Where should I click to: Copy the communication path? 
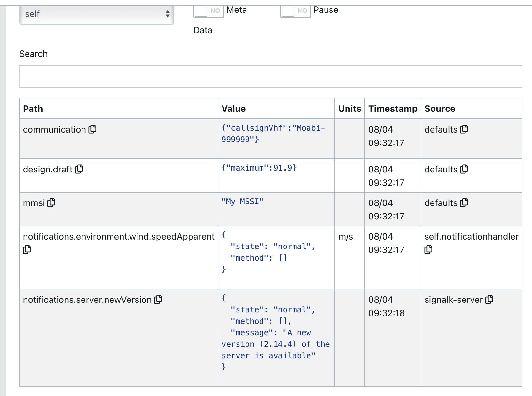coord(92,129)
